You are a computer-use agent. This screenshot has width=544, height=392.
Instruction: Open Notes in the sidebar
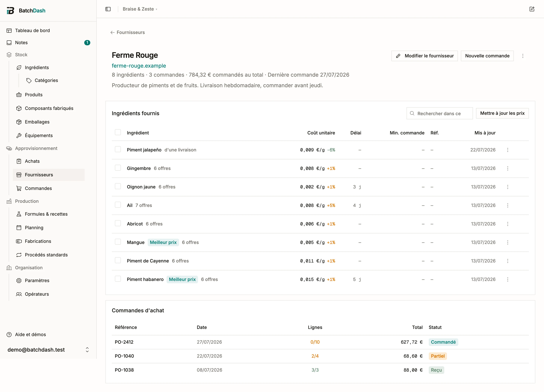pyautogui.click(x=48, y=43)
